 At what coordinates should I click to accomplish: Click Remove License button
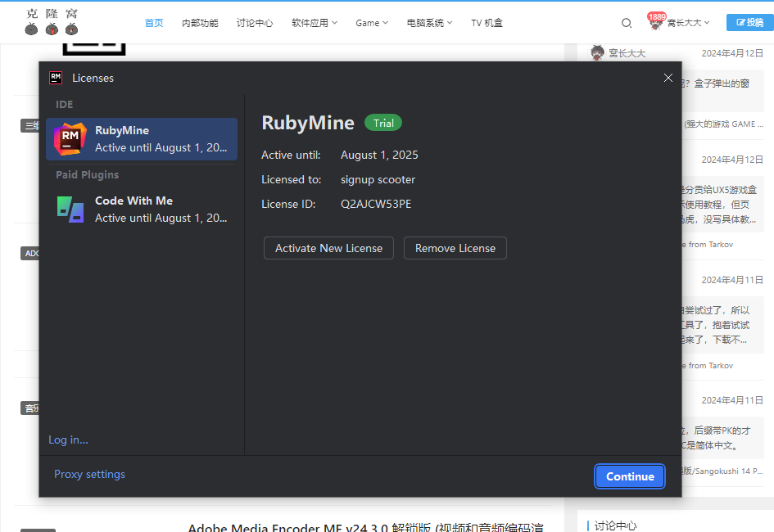455,248
